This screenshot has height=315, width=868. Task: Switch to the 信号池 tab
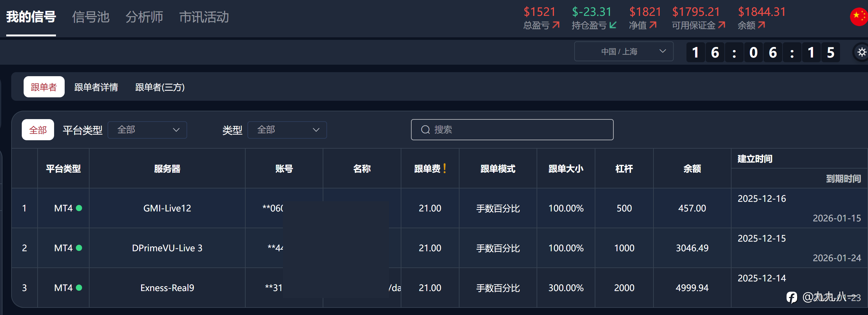pos(91,17)
